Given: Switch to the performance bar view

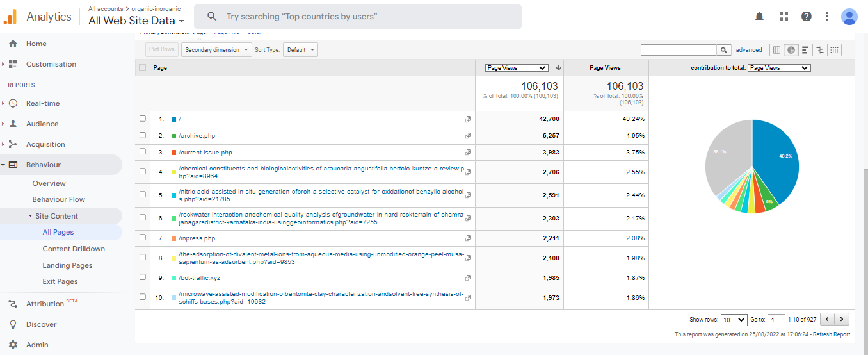Looking at the screenshot, I should pos(805,50).
